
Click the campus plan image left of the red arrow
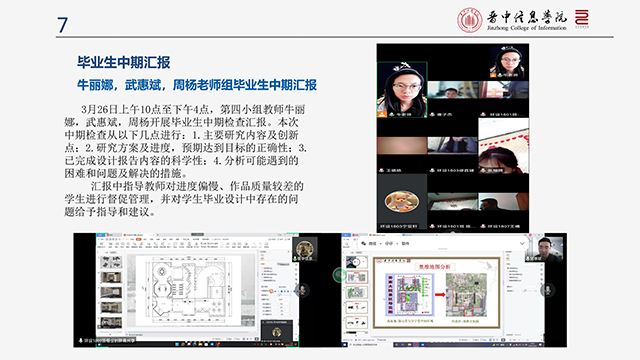click(409, 295)
